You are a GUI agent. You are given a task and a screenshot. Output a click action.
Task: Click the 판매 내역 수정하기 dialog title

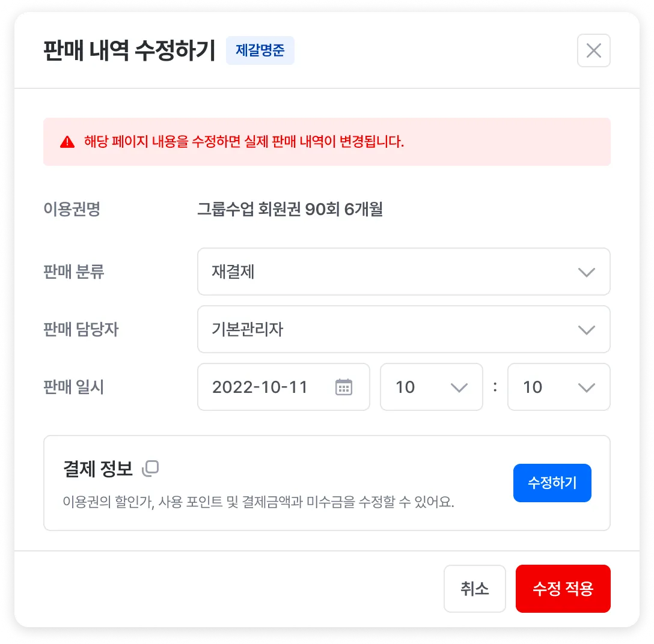(x=129, y=50)
